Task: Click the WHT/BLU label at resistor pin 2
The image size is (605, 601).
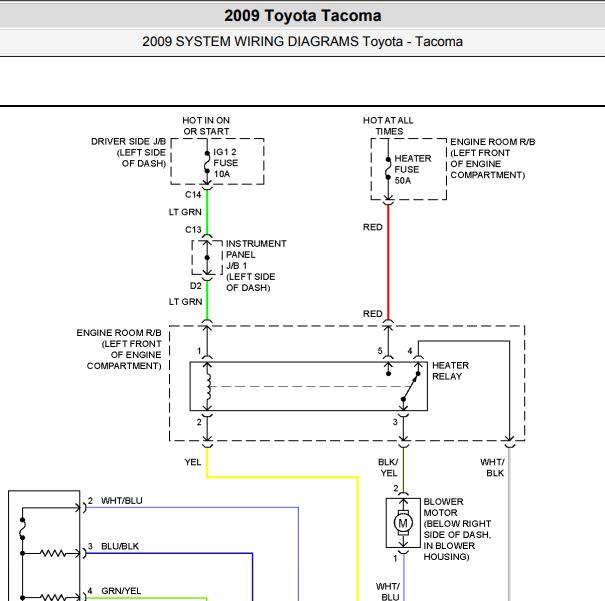Action: (122, 500)
